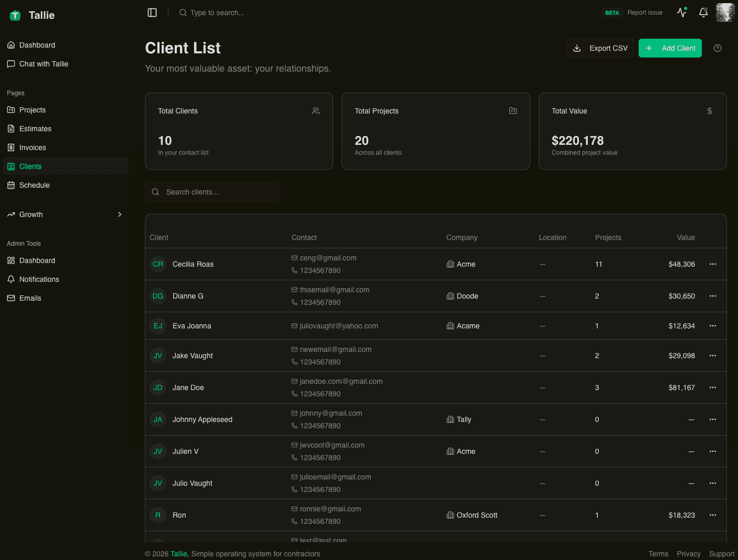Click the sidebar collapse panel icon
The width and height of the screenshot is (738, 560).
(x=152, y=13)
